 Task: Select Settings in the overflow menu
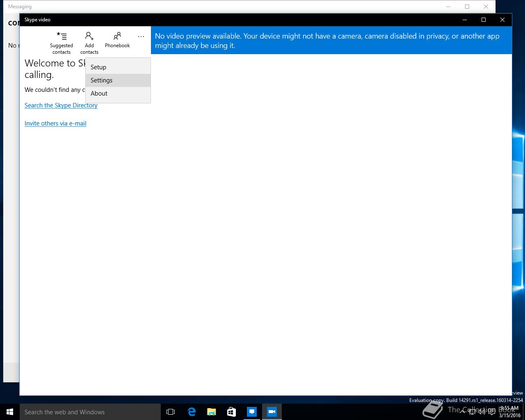tap(118, 80)
